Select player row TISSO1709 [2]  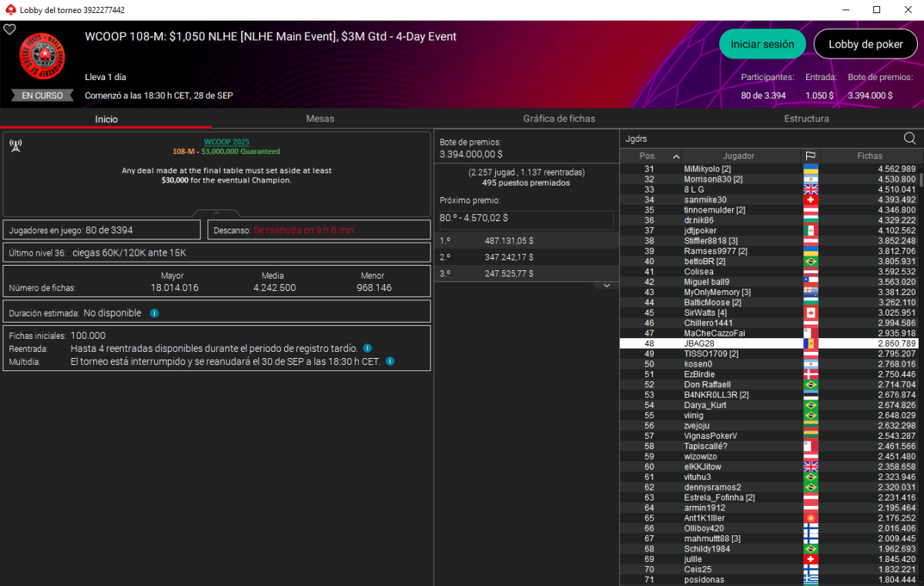(770, 353)
